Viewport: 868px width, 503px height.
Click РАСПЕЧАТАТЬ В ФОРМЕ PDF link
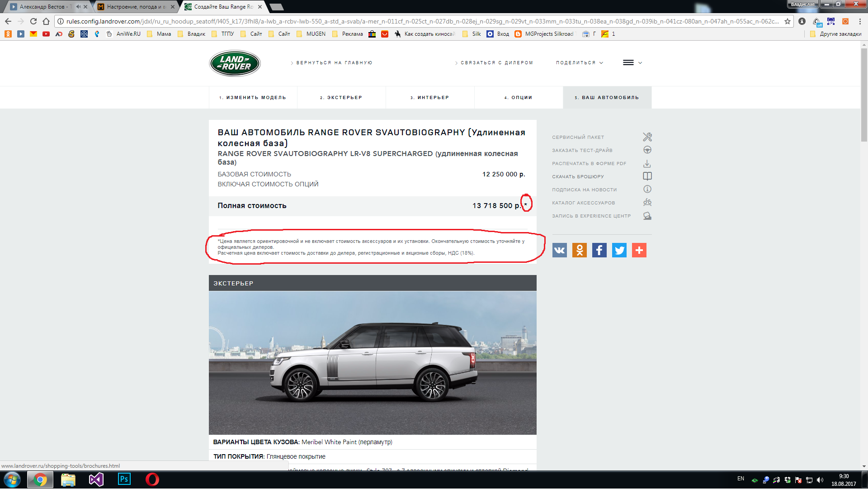(x=589, y=163)
